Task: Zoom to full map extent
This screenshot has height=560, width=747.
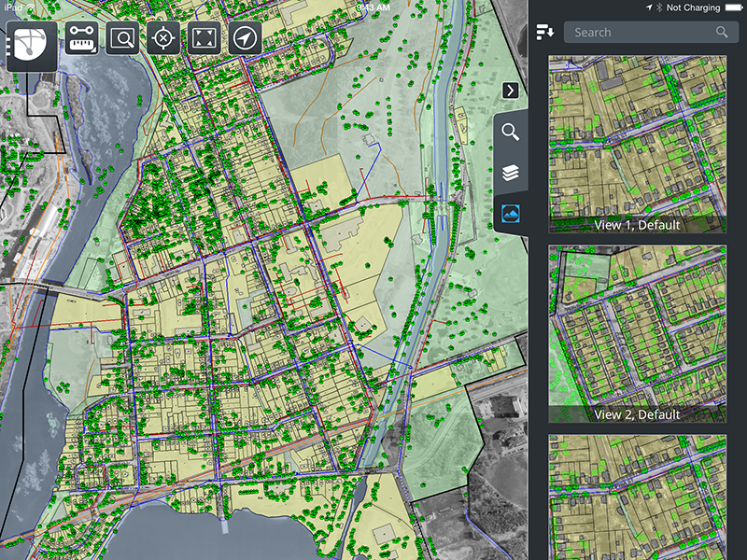Action: click(204, 38)
